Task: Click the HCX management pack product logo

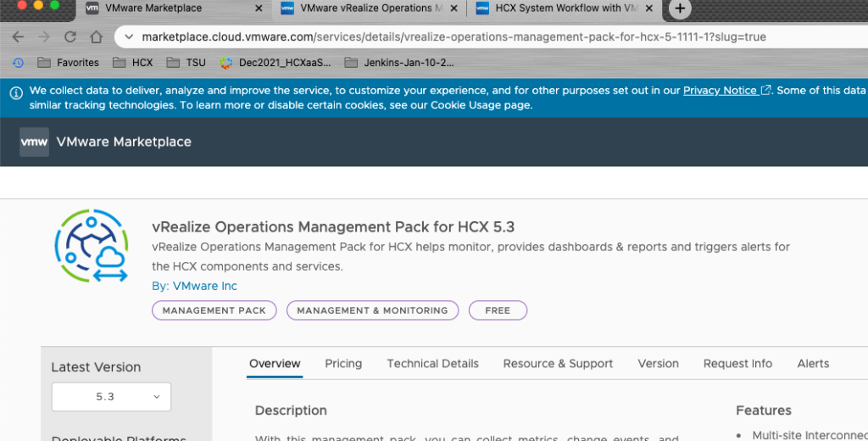Action: click(x=92, y=246)
